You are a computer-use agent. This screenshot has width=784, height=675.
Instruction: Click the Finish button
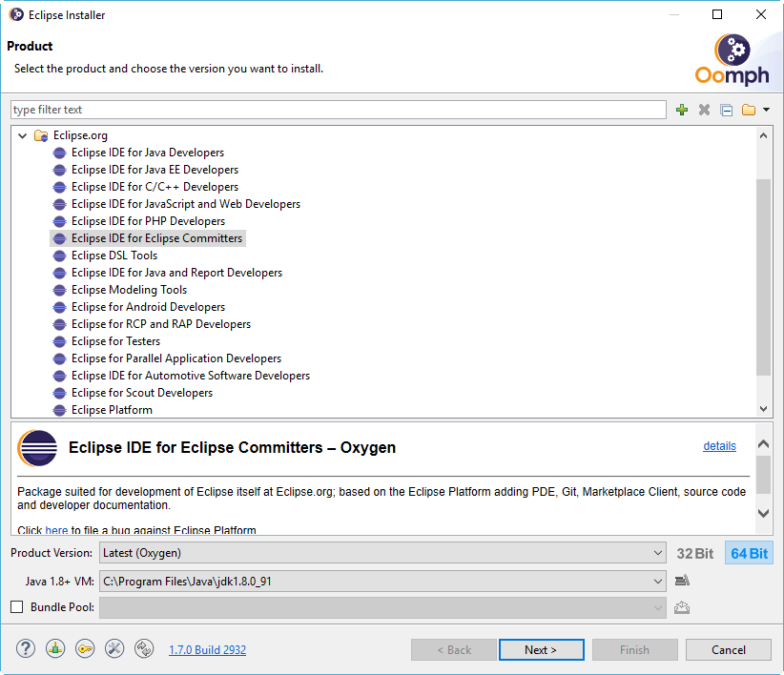635,650
